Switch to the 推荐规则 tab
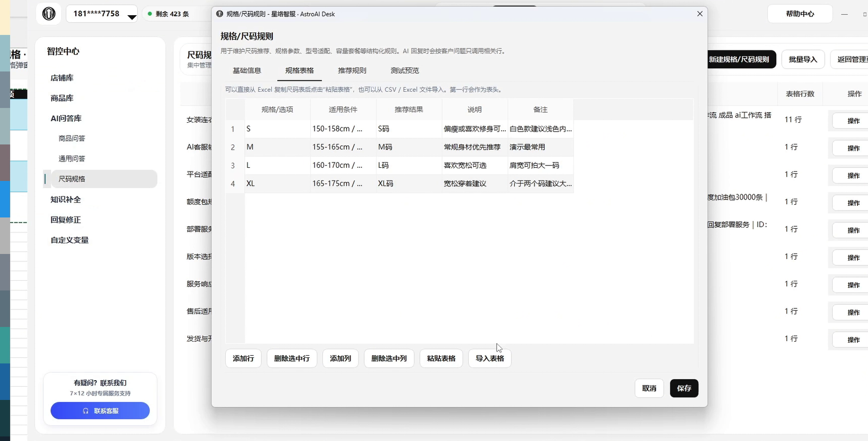The image size is (868, 441). point(352,71)
